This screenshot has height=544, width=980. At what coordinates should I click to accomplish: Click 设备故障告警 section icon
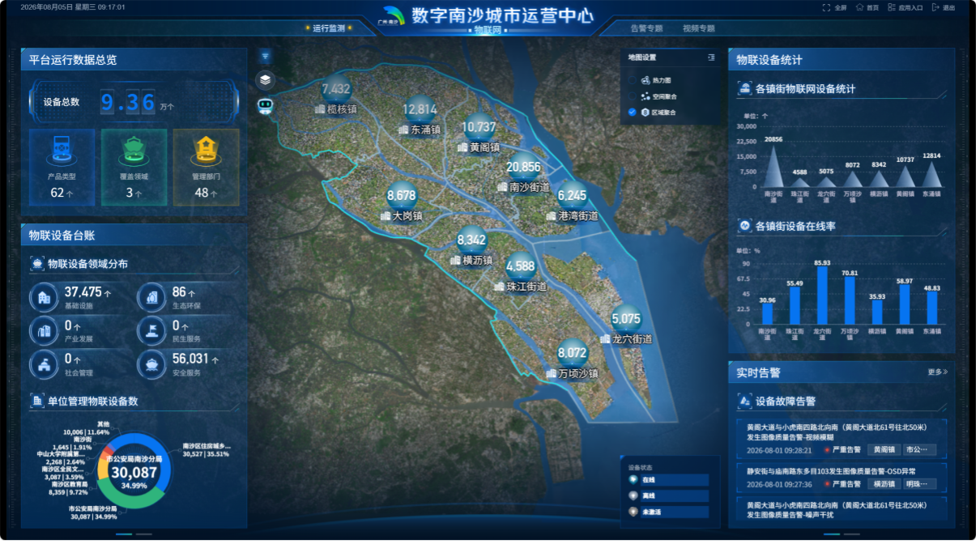745,401
